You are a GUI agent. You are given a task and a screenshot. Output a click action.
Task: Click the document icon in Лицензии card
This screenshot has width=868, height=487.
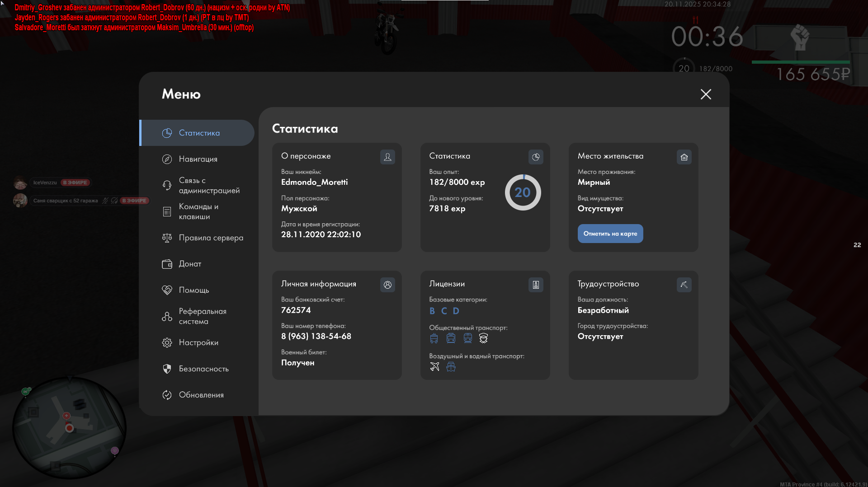[x=536, y=285]
